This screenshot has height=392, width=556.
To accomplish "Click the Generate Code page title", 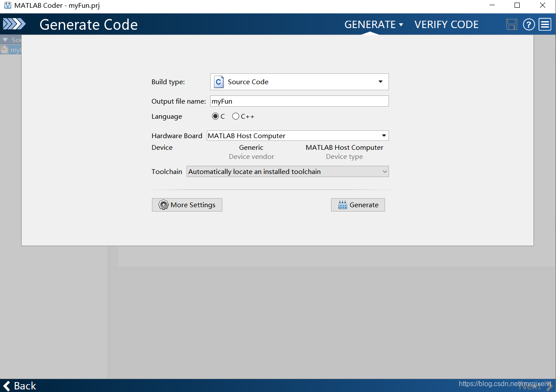I will 88,25.
